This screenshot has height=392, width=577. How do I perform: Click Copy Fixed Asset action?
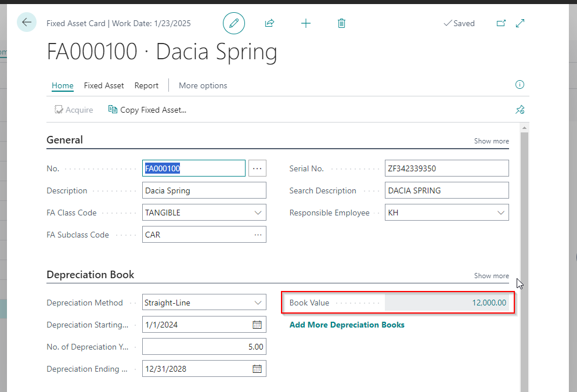click(x=147, y=110)
